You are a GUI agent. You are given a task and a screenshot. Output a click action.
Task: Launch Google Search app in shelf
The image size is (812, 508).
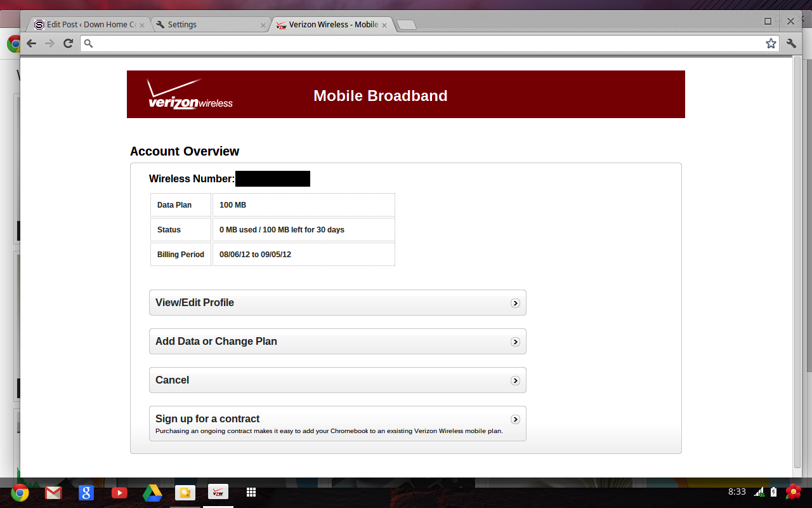(86, 493)
